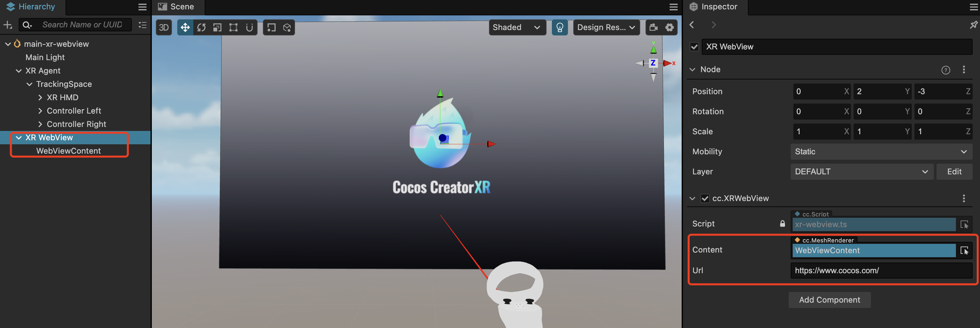Open the Scene panel hamburger menu
Image resolution: width=980 pixels, height=328 pixels.
pos(673,7)
